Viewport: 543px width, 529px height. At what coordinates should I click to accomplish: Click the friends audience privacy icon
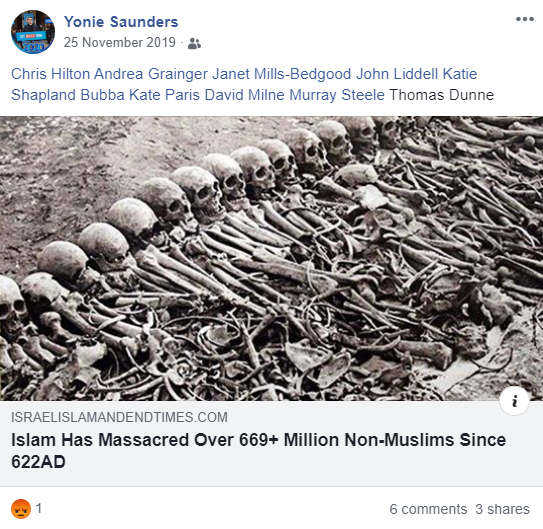pyautogui.click(x=194, y=43)
